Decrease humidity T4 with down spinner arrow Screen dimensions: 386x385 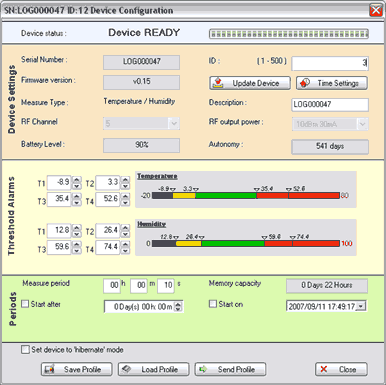click(x=125, y=250)
